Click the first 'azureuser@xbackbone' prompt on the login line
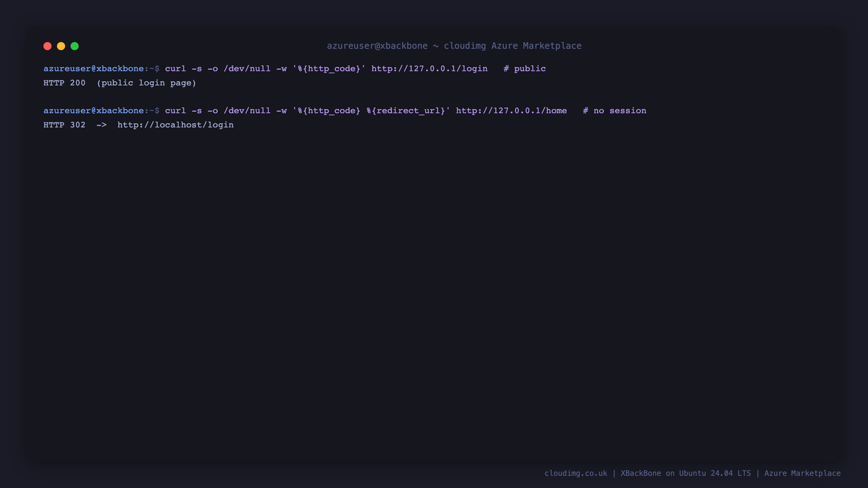 (x=94, y=68)
